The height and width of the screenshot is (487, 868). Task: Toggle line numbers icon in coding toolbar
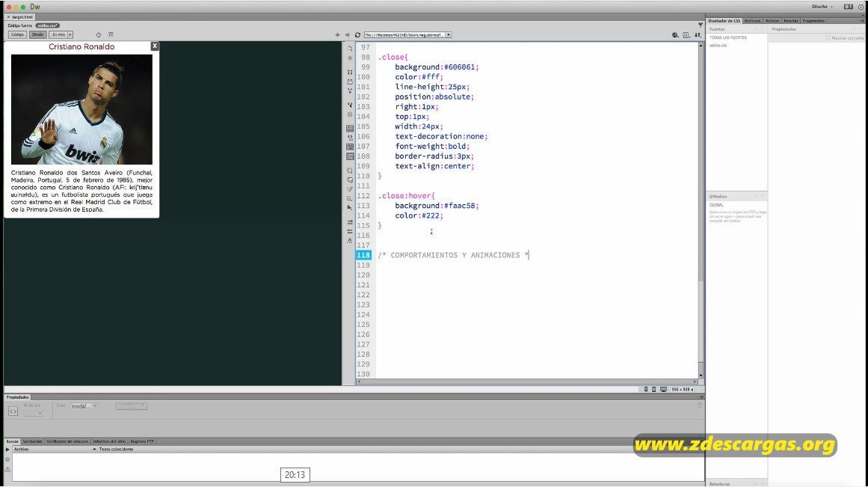pos(350,128)
